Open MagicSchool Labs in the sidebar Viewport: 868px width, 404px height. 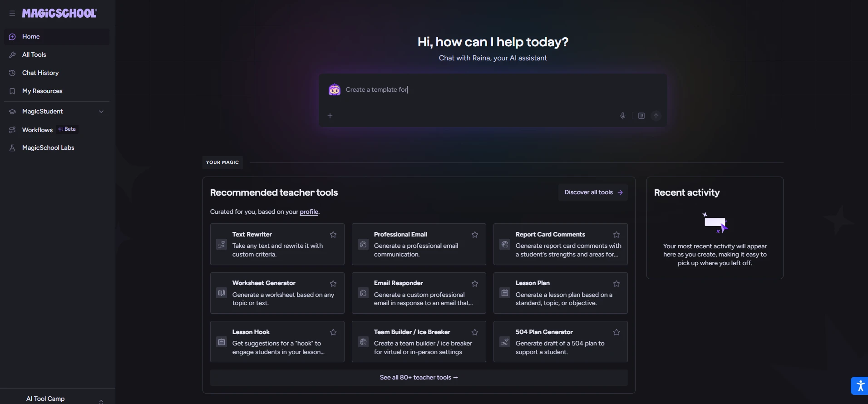tap(57, 148)
